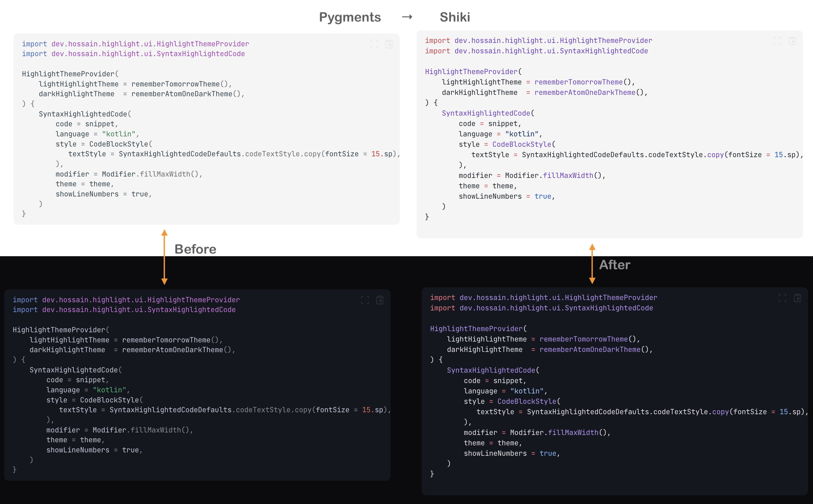This screenshot has width=813, height=504.
Task: Click "kotlin" string in light Shiki block
Action: (522, 134)
